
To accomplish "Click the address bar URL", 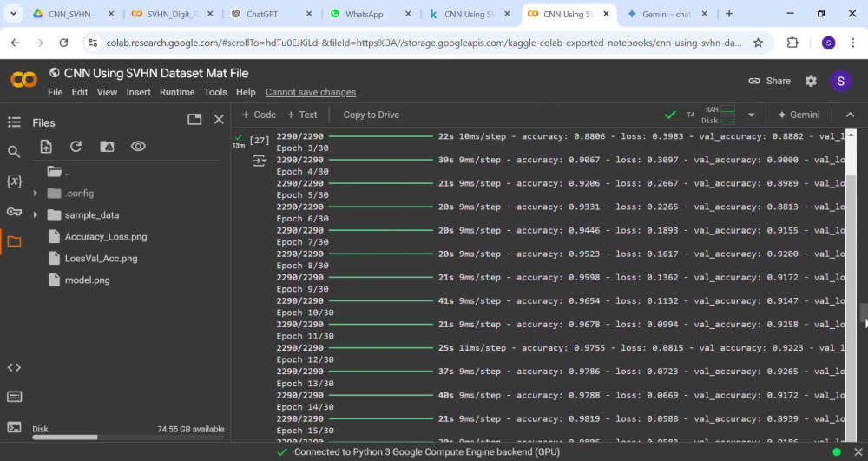I will click(x=424, y=43).
